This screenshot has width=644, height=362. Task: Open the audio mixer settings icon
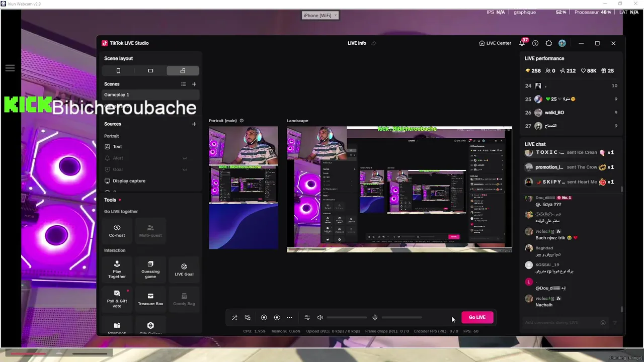pyautogui.click(x=307, y=317)
